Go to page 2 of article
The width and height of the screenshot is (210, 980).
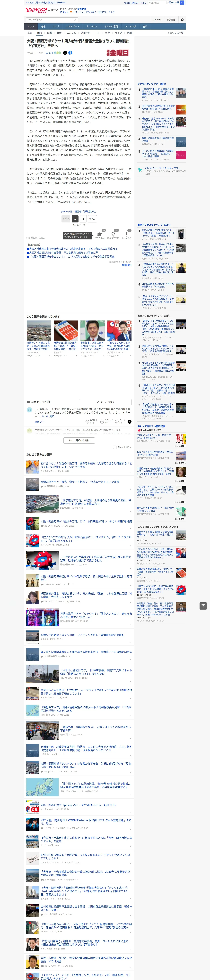coord(83,219)
